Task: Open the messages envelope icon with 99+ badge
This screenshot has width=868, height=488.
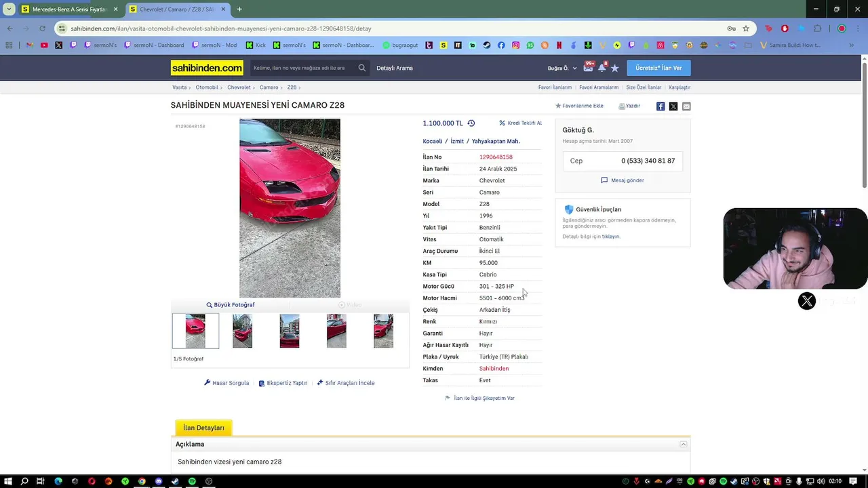Action: point(589,68)
